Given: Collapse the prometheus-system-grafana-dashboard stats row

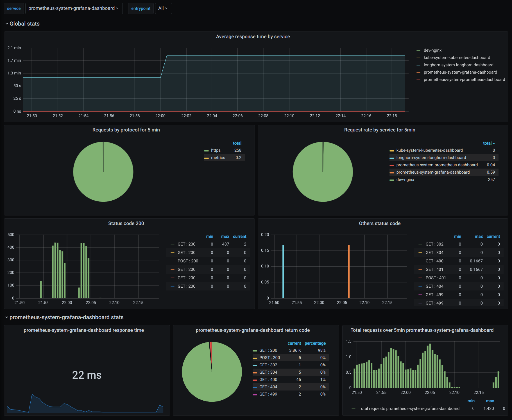Looking at the screenshot, I should 64,317.
